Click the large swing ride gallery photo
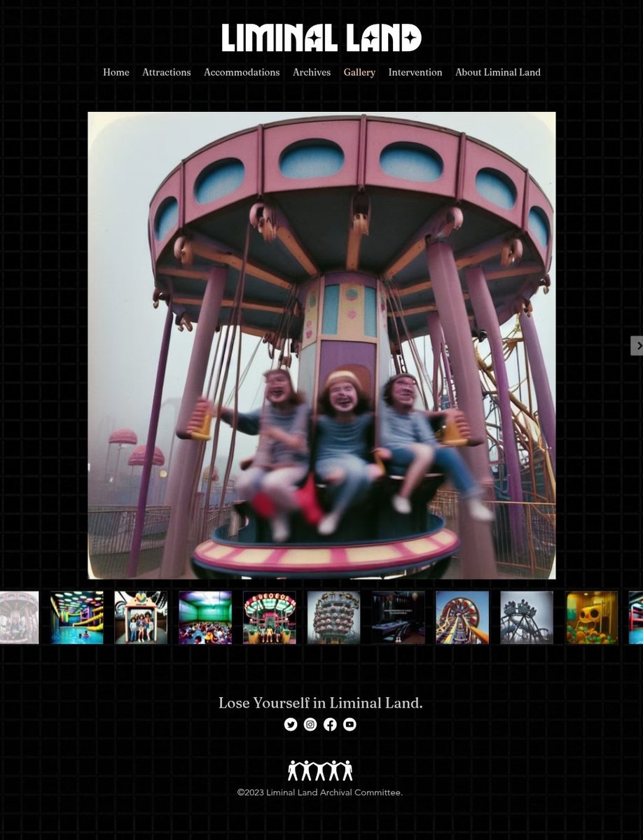This screenshot has height=840, width=643. 321,345
